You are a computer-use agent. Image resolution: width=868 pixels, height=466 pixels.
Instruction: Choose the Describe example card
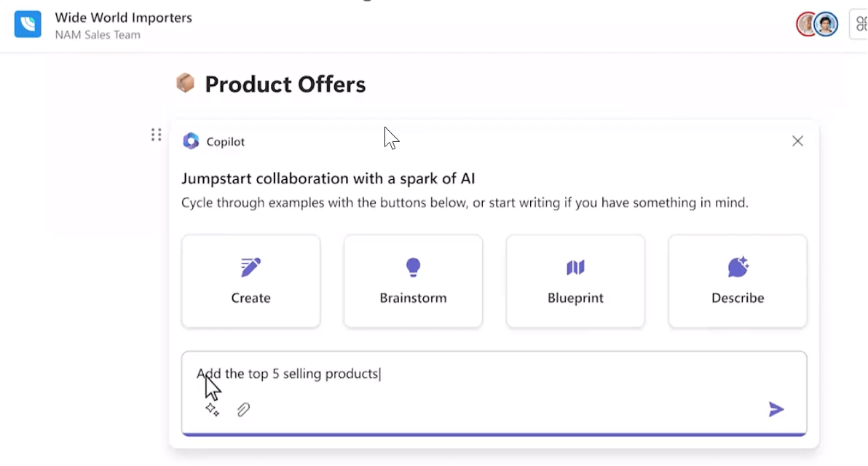(738, 281)
